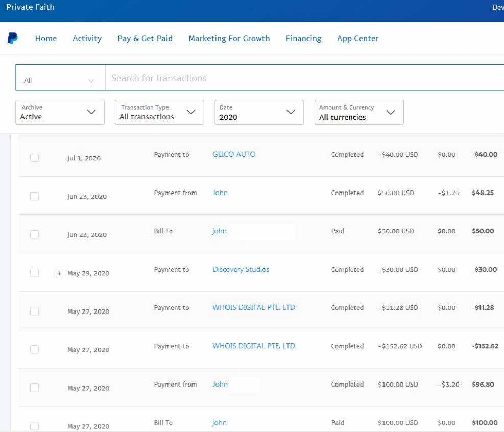The image size is (504, 432).
Task: Check the GEICO AUTO transaction checkbox
Action: [x=34, y=158]
